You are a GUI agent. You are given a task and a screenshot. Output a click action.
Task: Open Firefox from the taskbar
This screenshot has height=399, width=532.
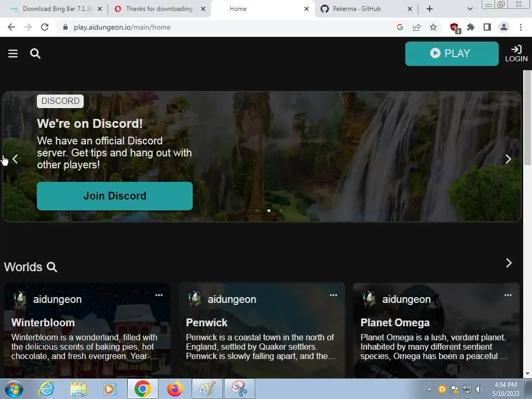point(175,389)
